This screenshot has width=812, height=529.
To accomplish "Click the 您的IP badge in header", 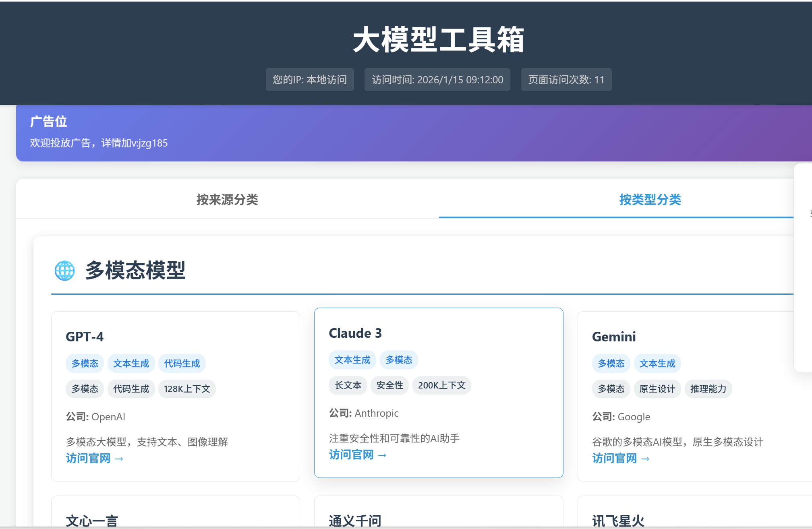I will [309, 80].
